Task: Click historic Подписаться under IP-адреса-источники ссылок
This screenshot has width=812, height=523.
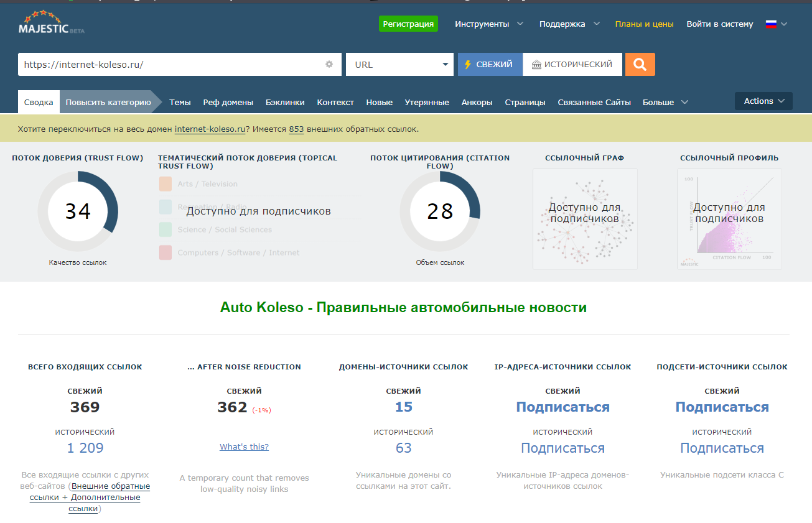Action: point(563,448)
